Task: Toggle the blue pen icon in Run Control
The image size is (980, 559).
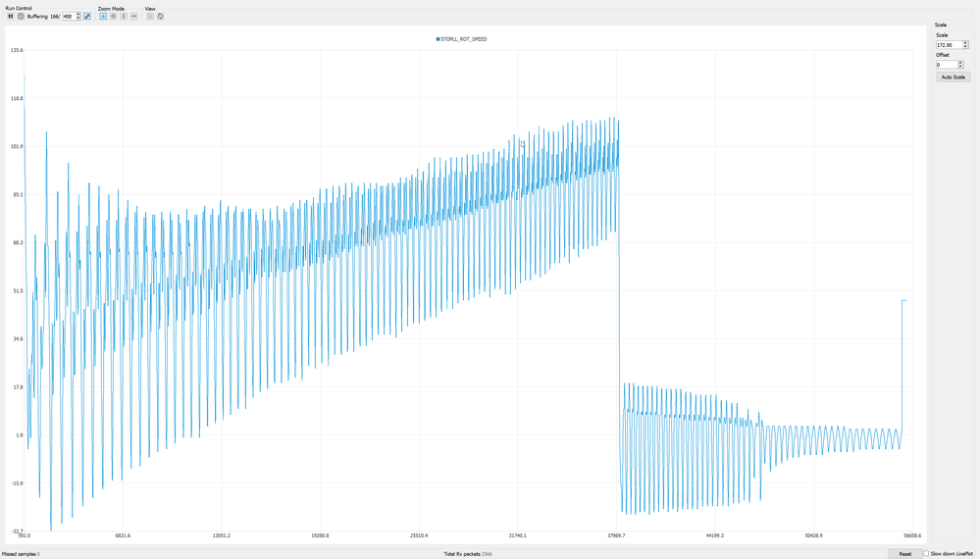Action: coord(87,17)
